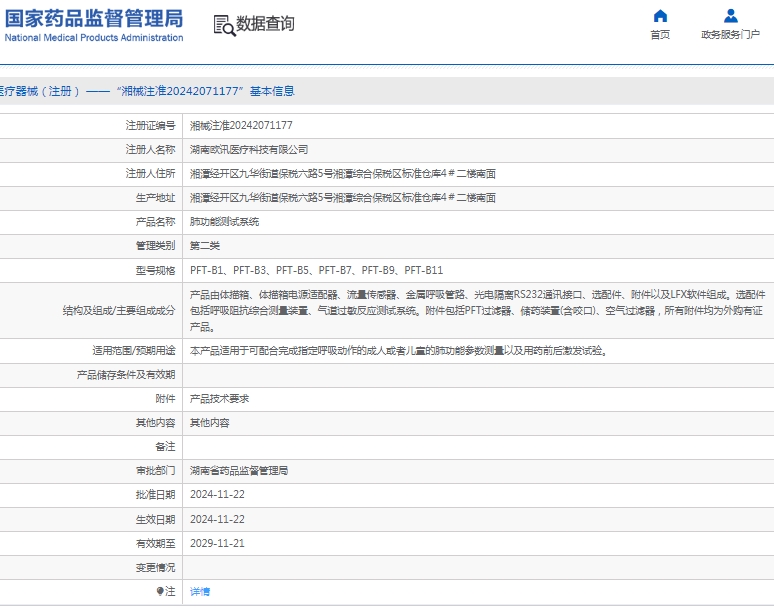This screenshot has width=774, height=609.
Task: Click the 产品储存条件及有效期 label
Action: click(x=126, y=375)
